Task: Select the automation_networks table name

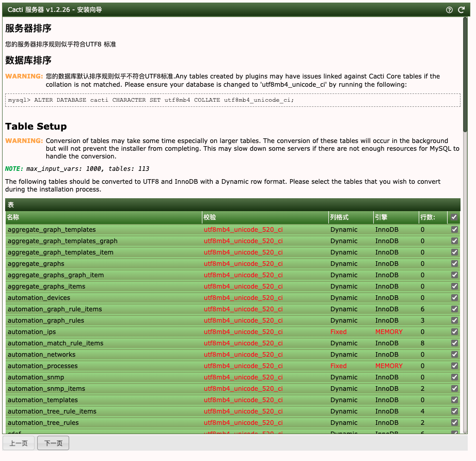Action: click(42, 355)
